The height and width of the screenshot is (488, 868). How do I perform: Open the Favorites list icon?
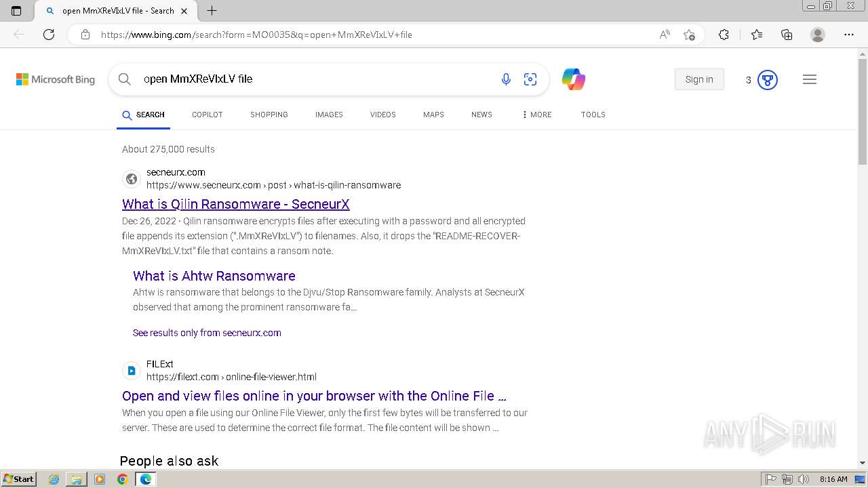pos(757,35)
